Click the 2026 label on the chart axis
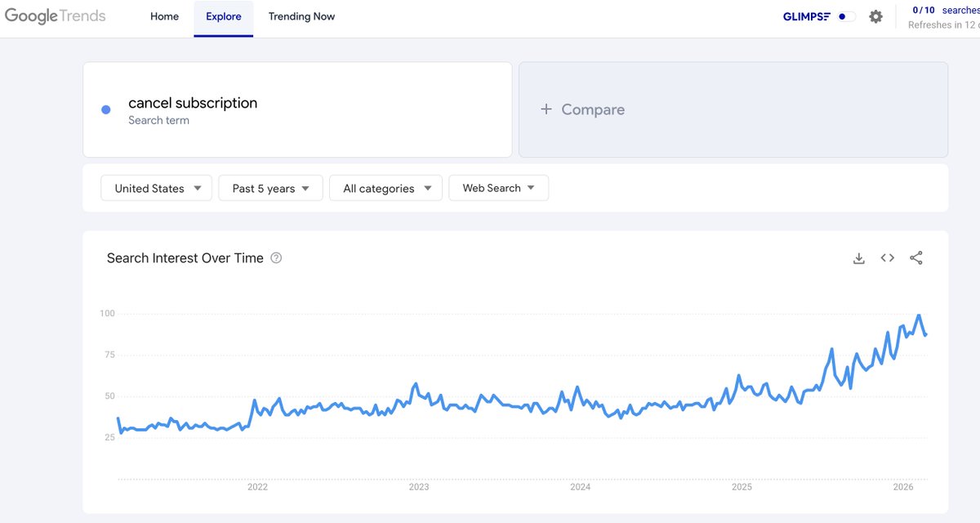 tap(903, 487)
